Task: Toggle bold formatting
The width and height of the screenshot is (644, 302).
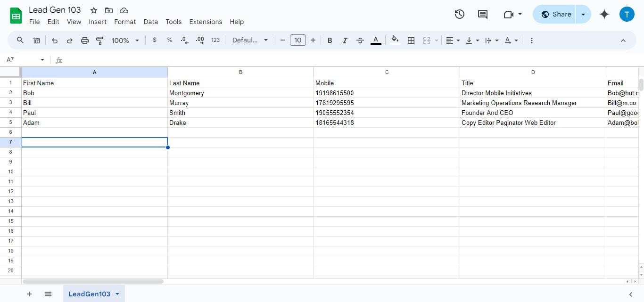Action: click(330, 41)
